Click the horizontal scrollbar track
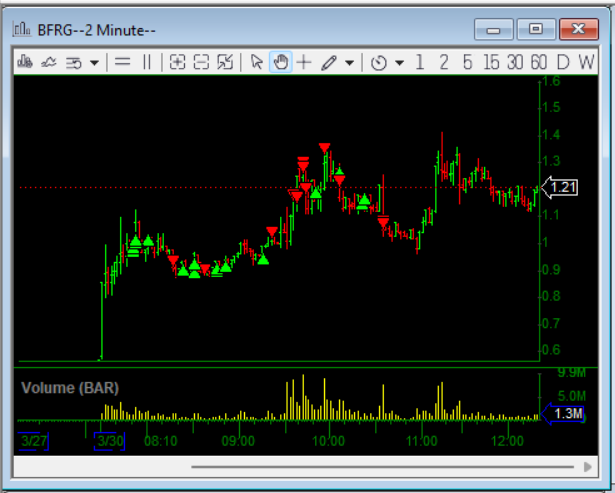Screen dimensions: 615x493 [382, 467]
